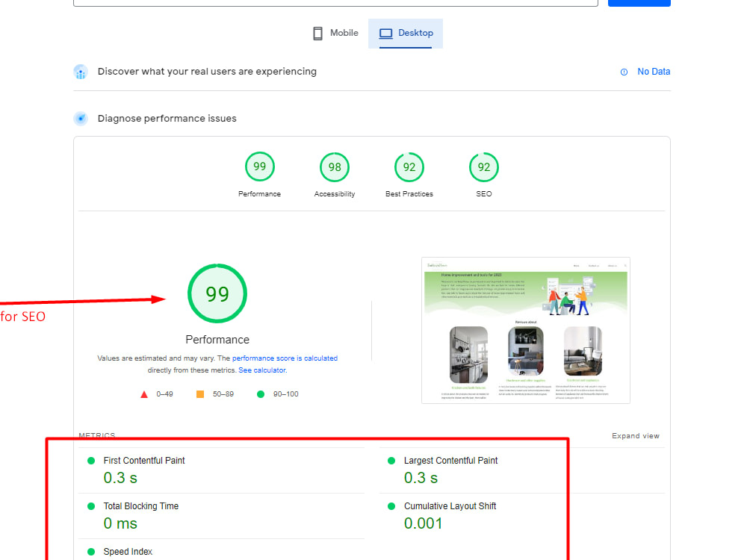
Task: Click the 0.001 Cumulative Layout Shift value
Action: coord(423,523)
